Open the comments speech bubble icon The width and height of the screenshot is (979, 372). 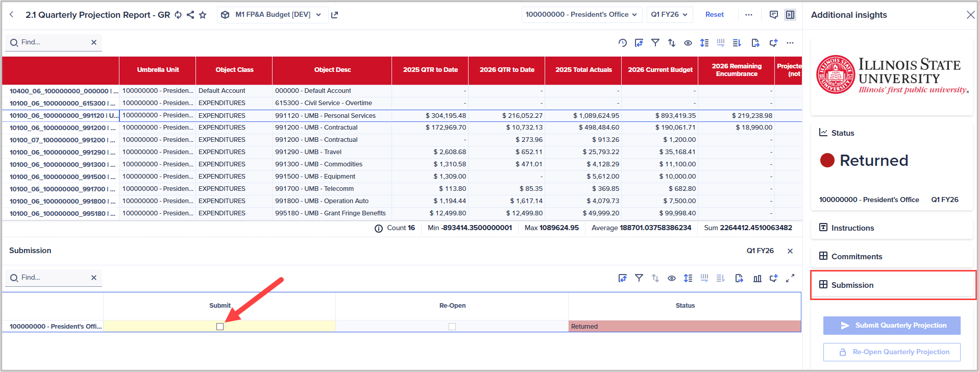[x=774, y=14]
